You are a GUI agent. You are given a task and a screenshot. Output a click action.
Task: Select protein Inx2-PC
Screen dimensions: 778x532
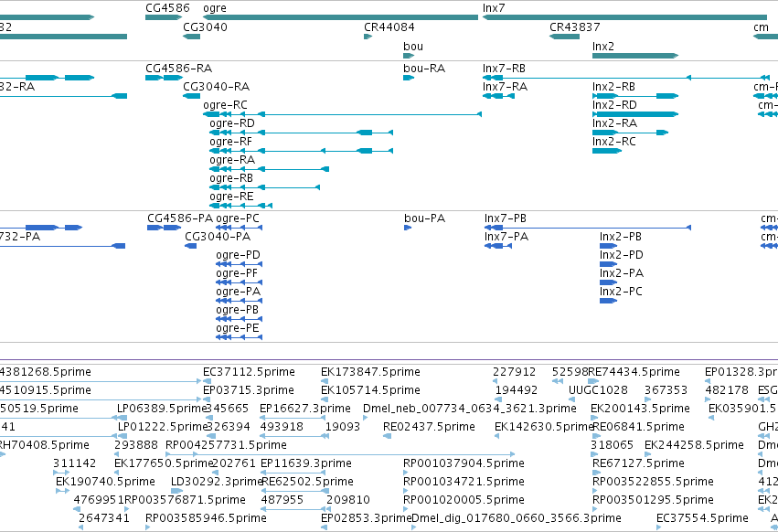tap(608, 300)
